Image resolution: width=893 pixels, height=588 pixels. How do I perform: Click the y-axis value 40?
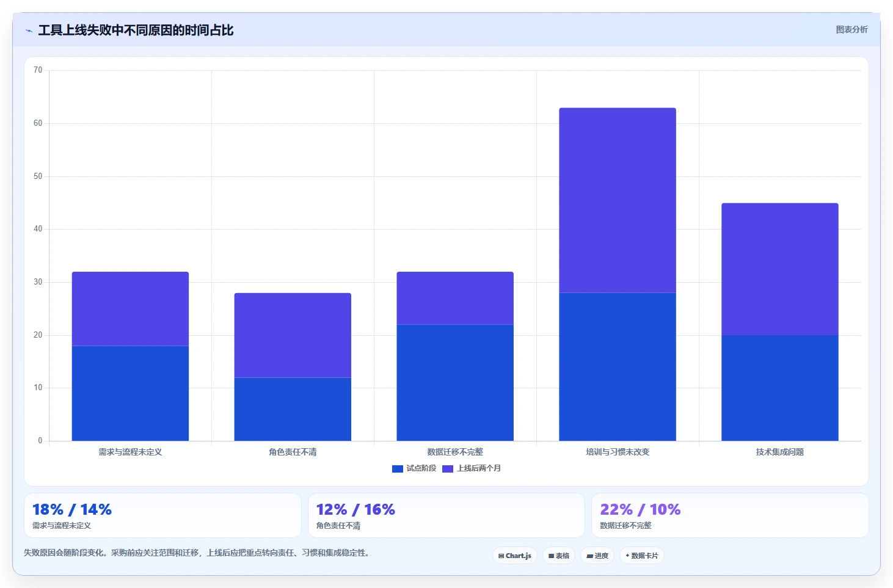pyautogui.click(x=38, y=229)
